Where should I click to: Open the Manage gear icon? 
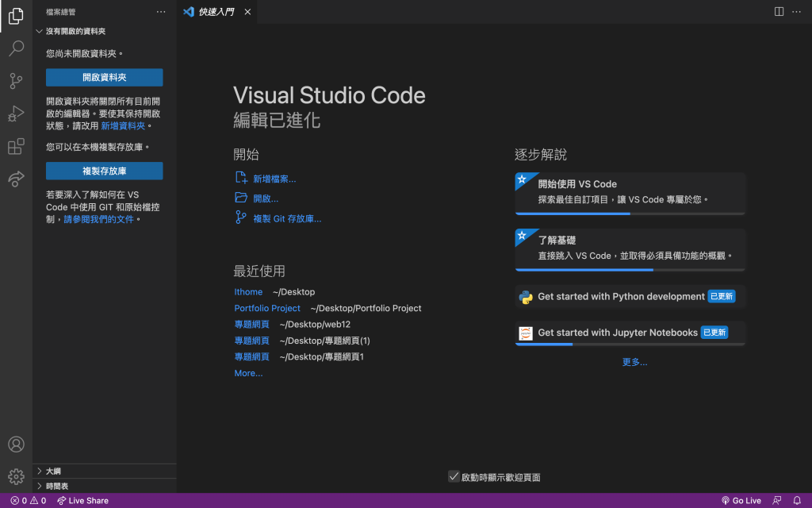[x=16, y=476]
